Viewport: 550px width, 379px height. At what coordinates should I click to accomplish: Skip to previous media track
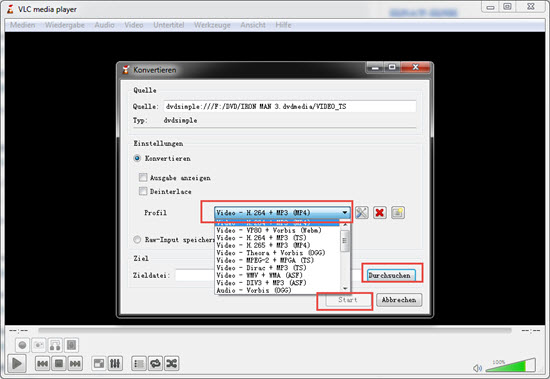(x=42, y=364)
